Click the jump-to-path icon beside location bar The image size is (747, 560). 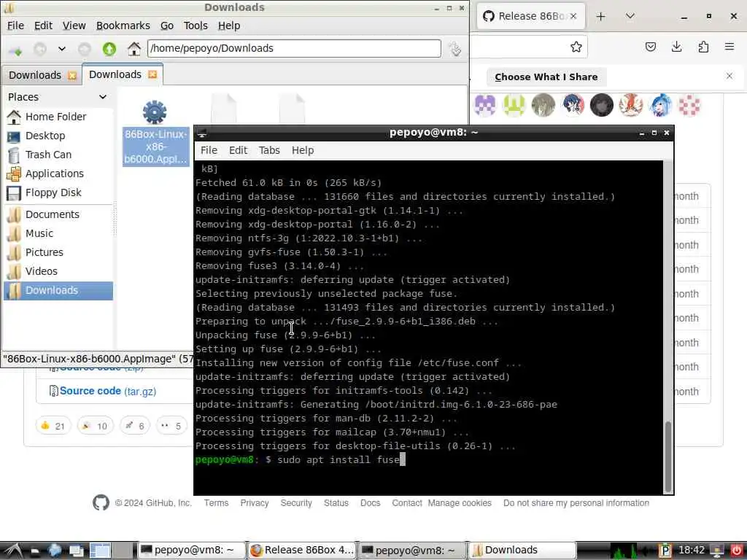coord(455,49)
